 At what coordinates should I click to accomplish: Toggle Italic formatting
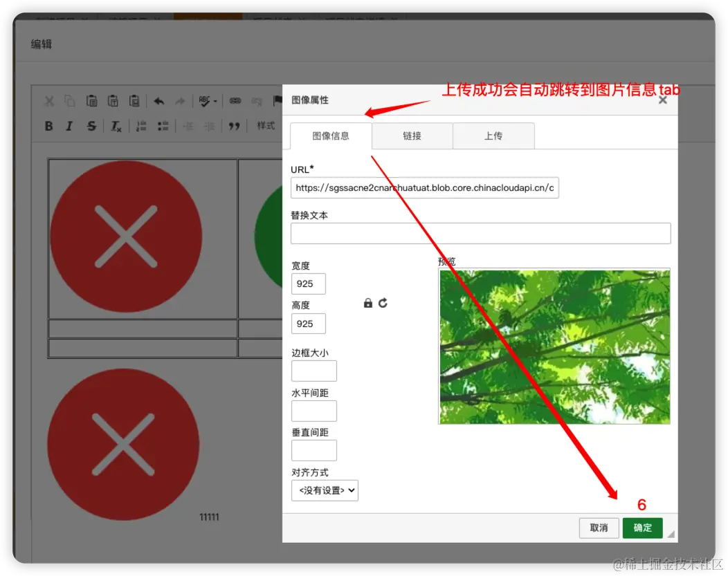tap(69, 126)
